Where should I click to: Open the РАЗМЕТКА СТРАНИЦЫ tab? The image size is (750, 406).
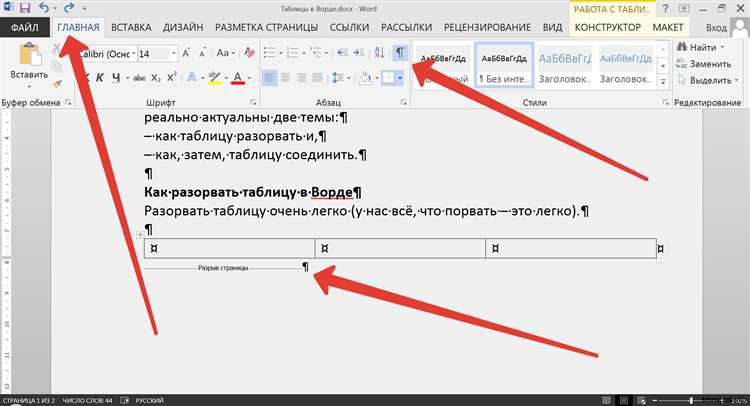point(266,28)
